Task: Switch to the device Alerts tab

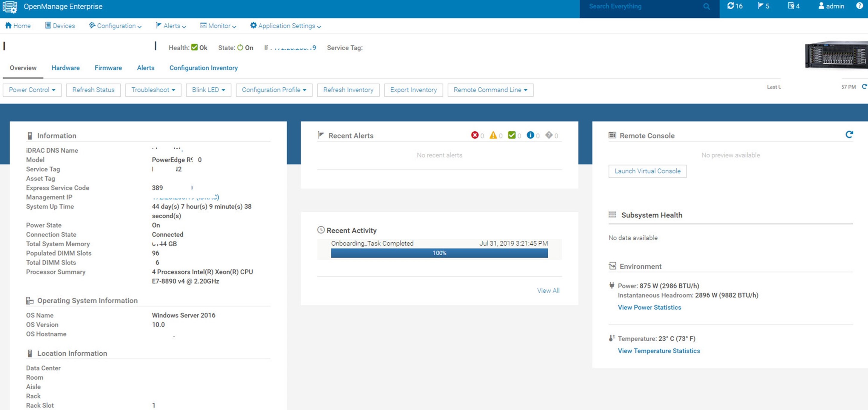Action: (x=146, y=68)
